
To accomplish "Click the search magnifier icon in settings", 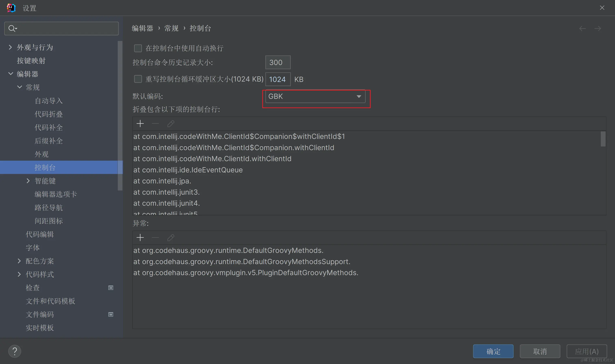I will (x=12, y=28).
